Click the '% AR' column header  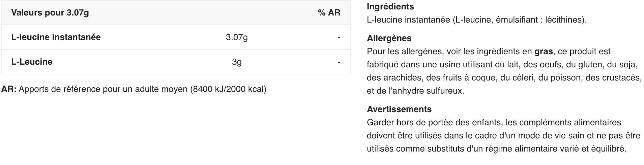tap(329, 13)
